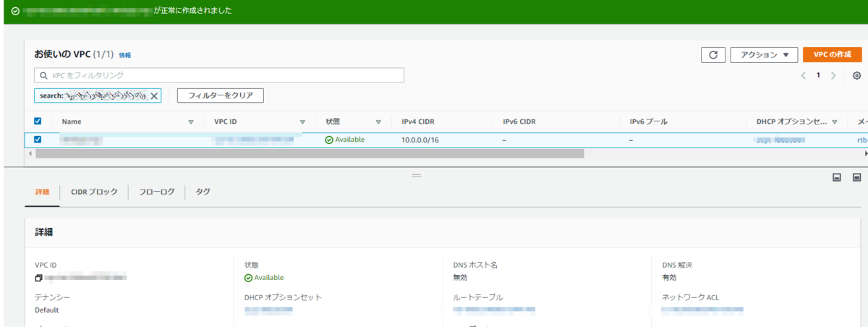This screenshot has height=327, width=868.
Task: Remove the search filter token
Action: [153, 95]
